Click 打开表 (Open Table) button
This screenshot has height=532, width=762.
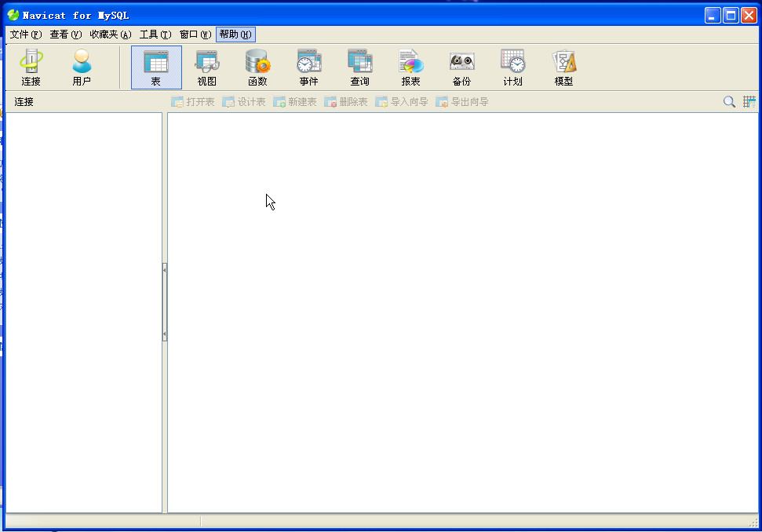click(x=193, y=101)
